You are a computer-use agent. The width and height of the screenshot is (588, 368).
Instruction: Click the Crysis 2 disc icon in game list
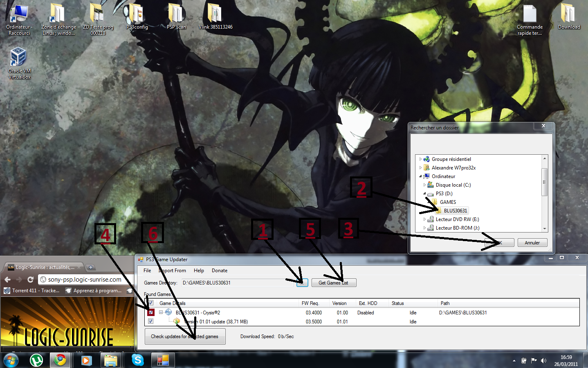[168, 312]
